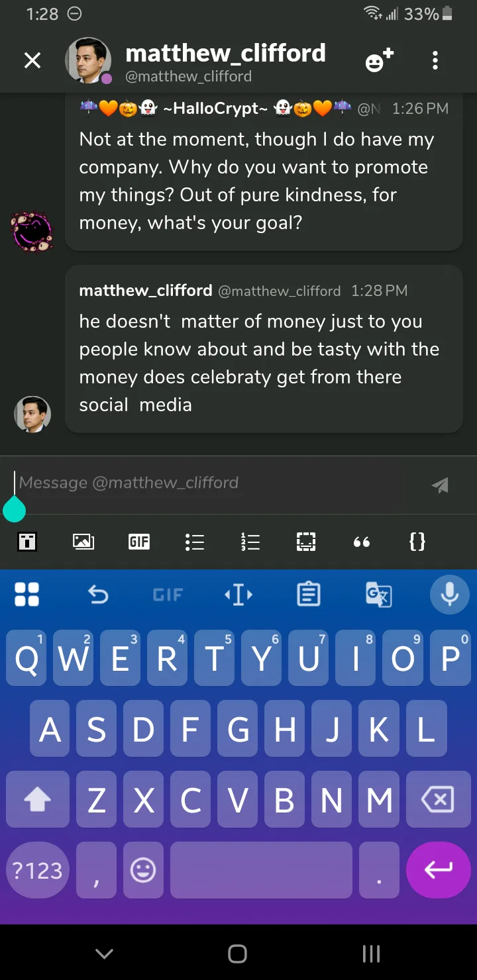Insert a spoiler block with dashed-square icon
Viewport: 477px width, 980px height.
[x=305, y=542]
